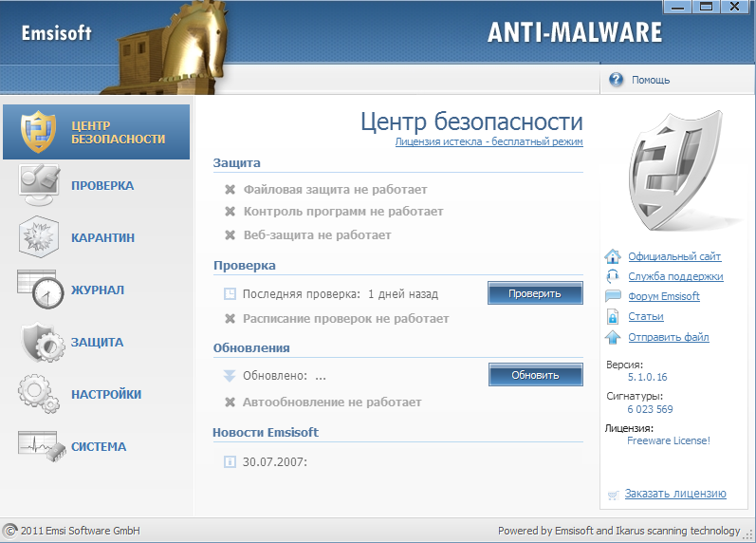
Task: Click the shopping cart icon for ordering license
Action: 613,495
